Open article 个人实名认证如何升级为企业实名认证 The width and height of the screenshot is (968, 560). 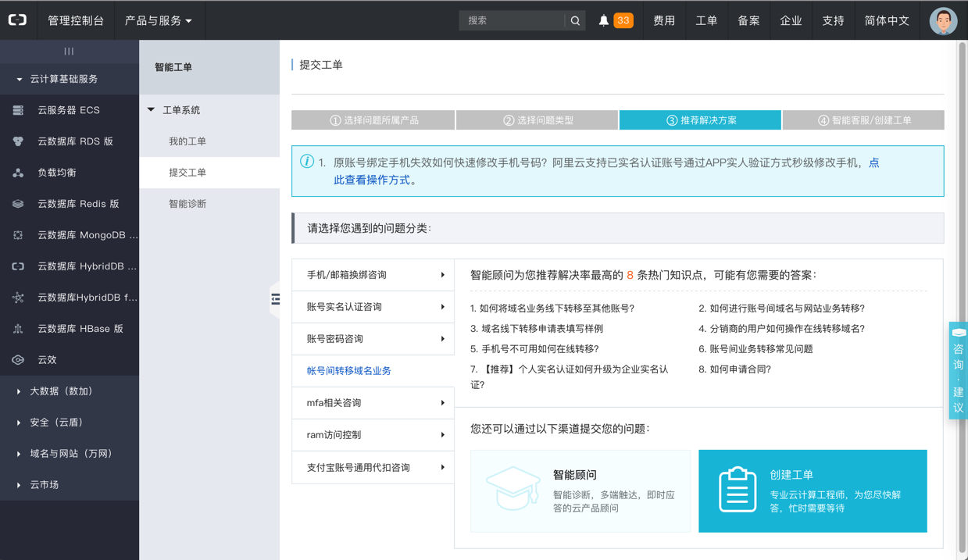[570, 376]
